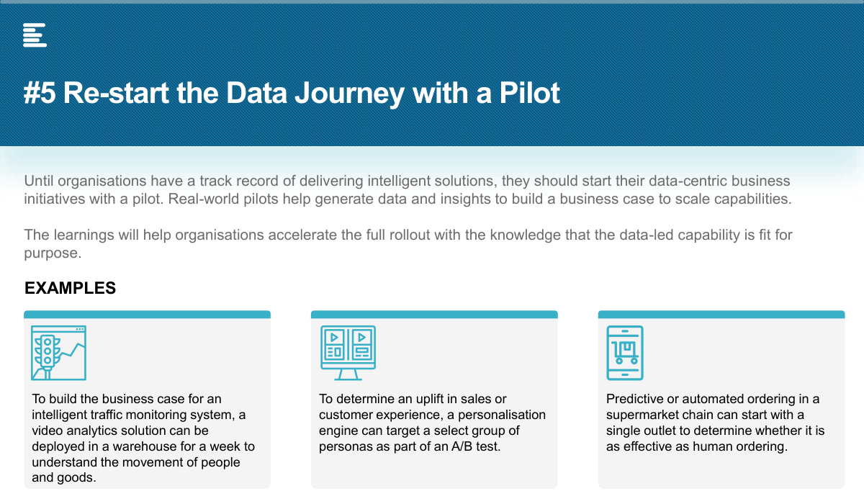Viewport: 864px width, 504px height.
Task: Click the paragraph starting 'The learnings will help'
Action: pos(408,244)
